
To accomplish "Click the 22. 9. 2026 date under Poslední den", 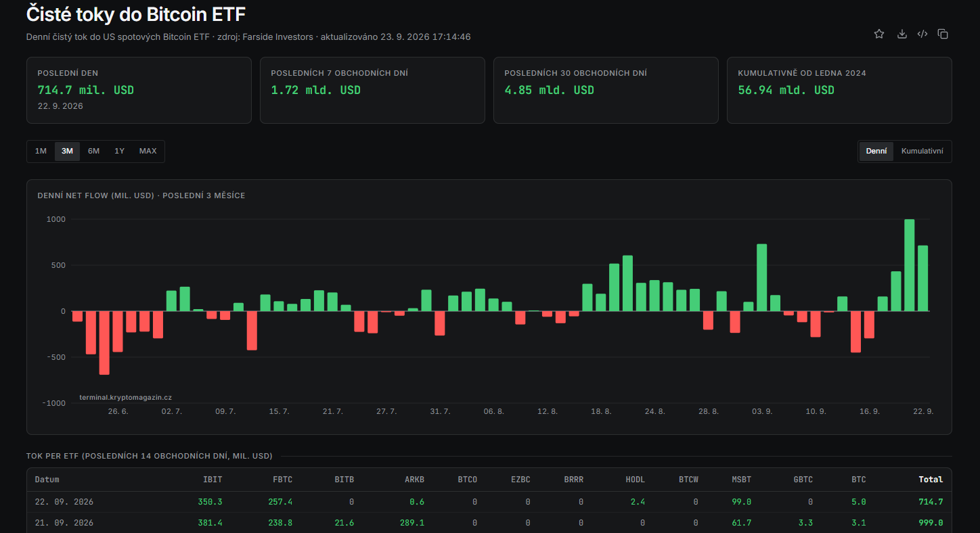I will [x=60, y=106].
